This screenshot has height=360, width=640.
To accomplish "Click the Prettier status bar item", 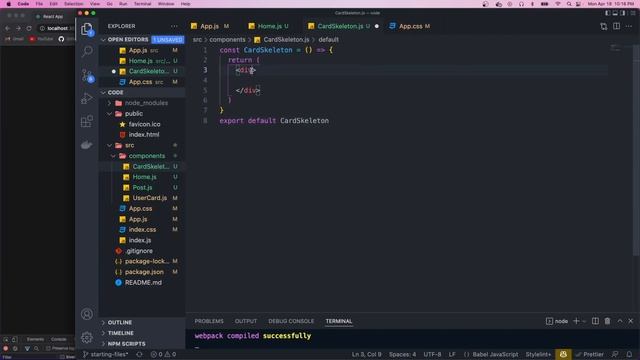I will (x=589, y=354).
